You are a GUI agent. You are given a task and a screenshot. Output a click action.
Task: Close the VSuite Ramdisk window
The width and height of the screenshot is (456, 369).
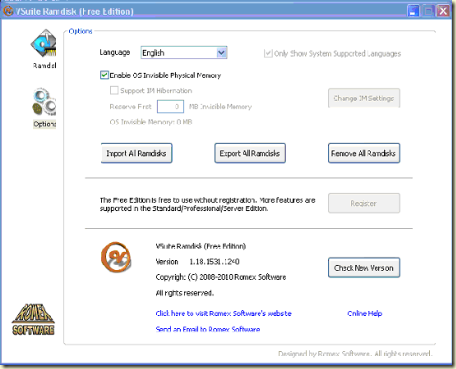pyautogui.click(x=443, y=11)
